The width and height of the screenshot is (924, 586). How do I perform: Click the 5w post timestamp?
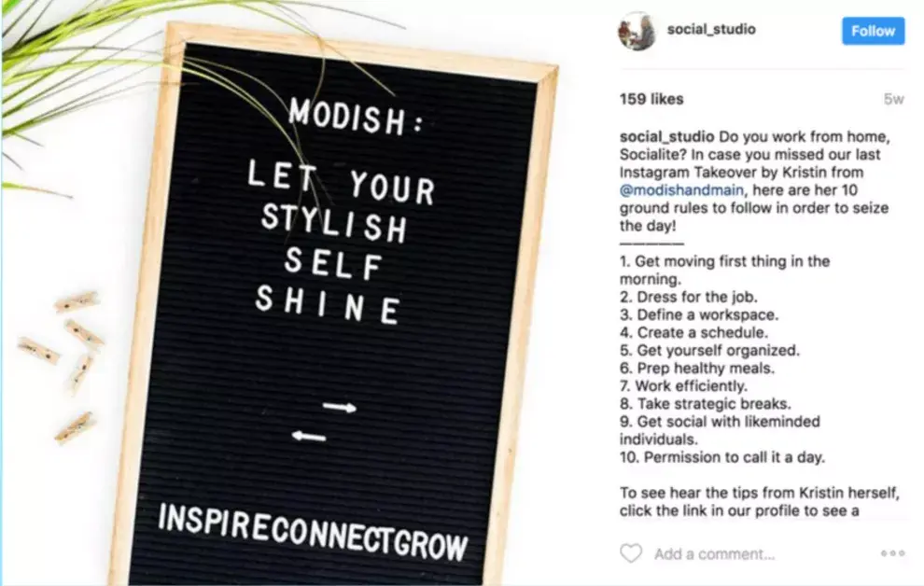893,99
